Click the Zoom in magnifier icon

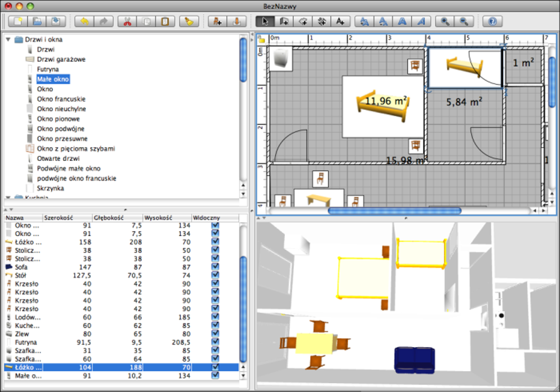(x=444, y=21)
